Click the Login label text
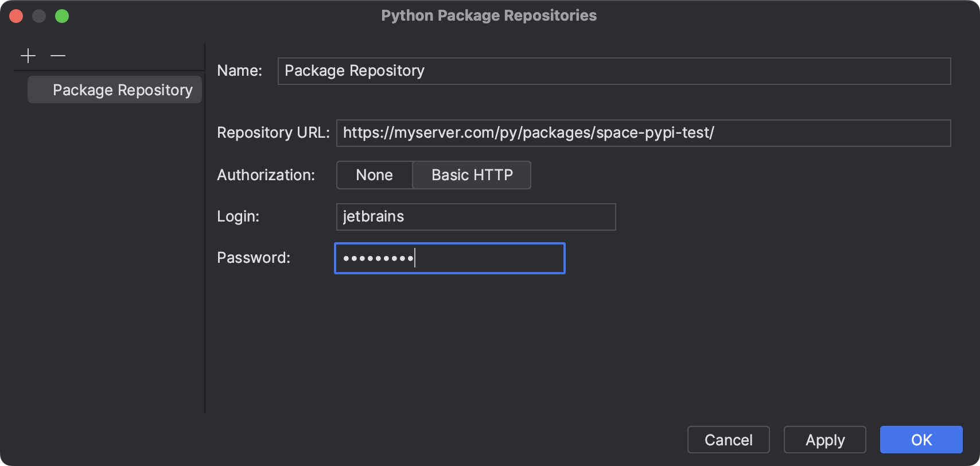 coord(238,216)
